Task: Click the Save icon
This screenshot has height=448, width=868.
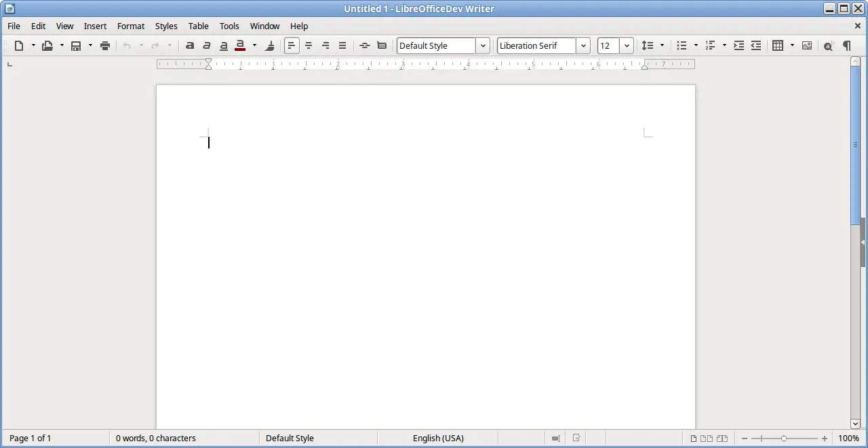Action: pyautogui.click(x=76, y=45)
